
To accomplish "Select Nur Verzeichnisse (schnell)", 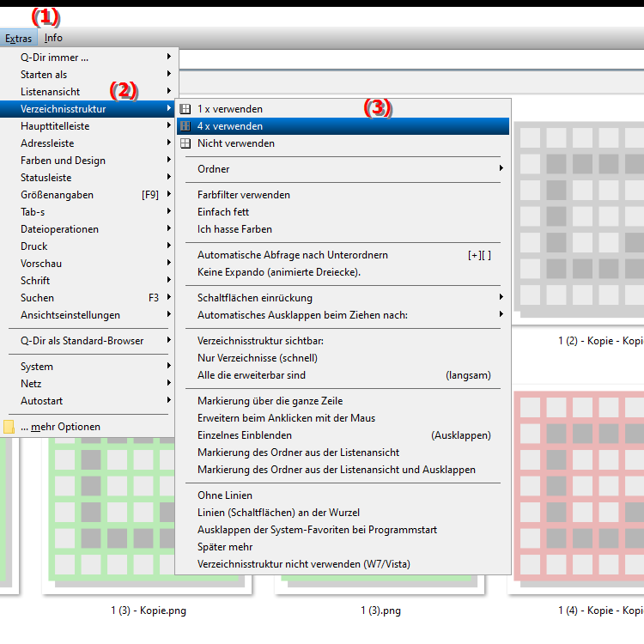I will point(343,358).
